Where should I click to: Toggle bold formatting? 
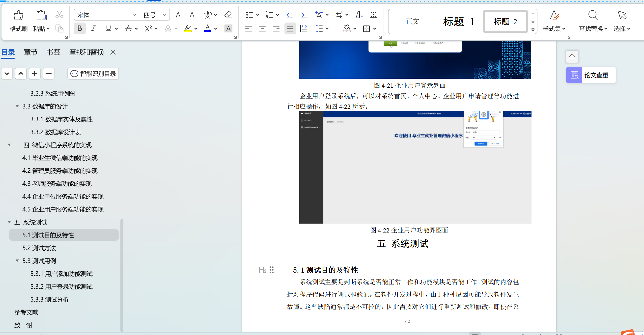80,28
